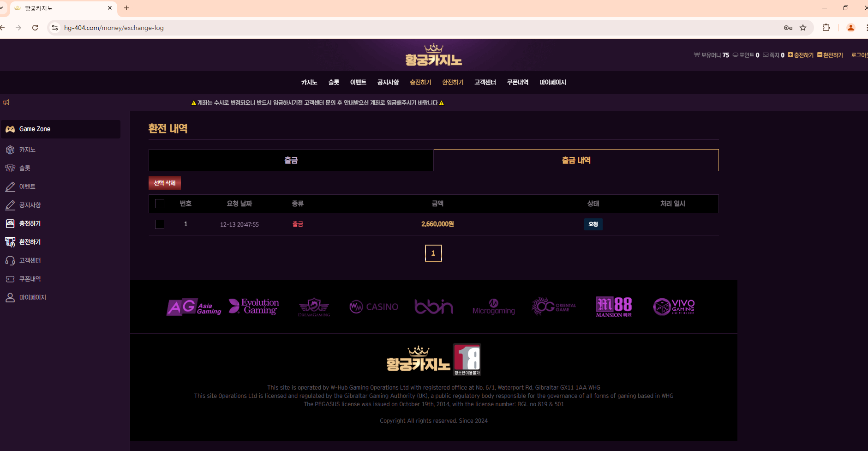
Task: Click the casino dice icon in sidebar
Action: pyautogui.click(x=10, y=150)
